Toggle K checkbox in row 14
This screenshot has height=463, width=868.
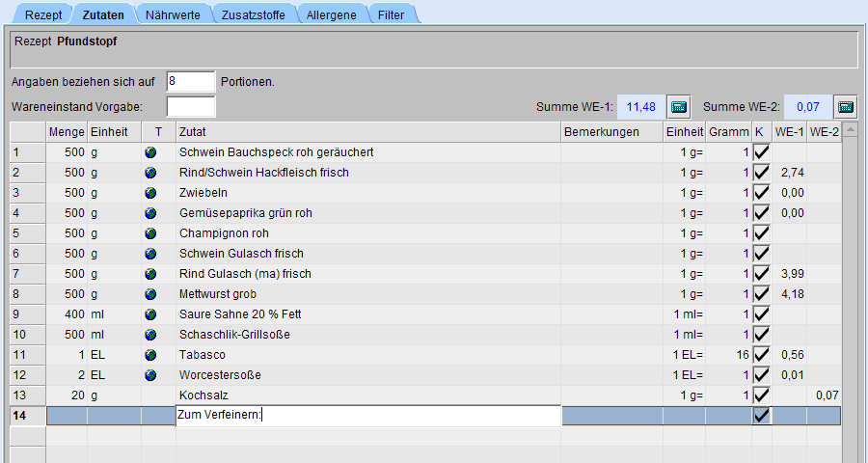(x=761, y=416)
